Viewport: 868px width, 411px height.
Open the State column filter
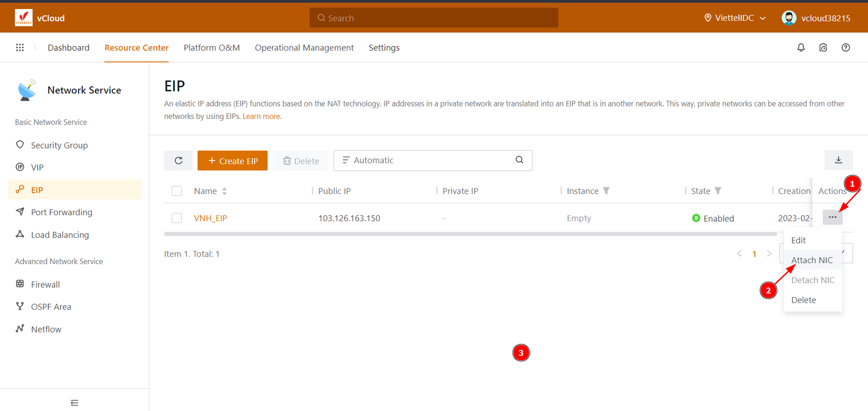tap(718, 191)
